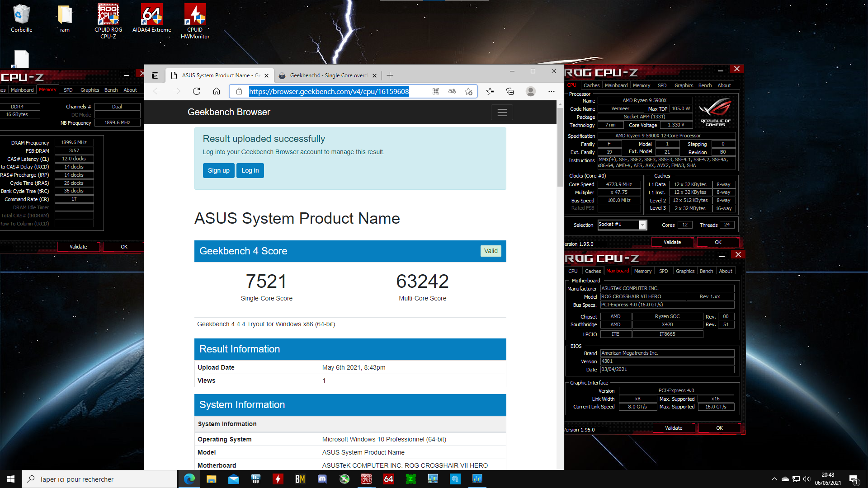Close the ASUS System Product Name tab

266,75
